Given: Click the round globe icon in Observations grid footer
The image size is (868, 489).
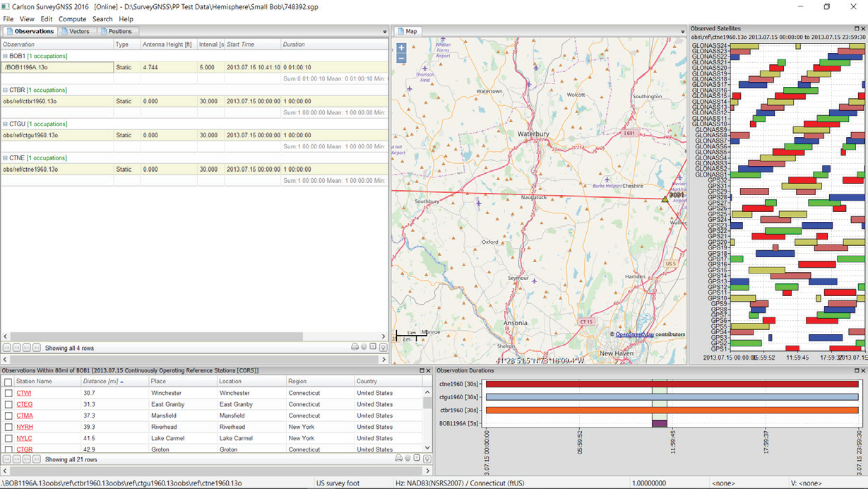Looking at the screenshot, I should tap(364, 347).
